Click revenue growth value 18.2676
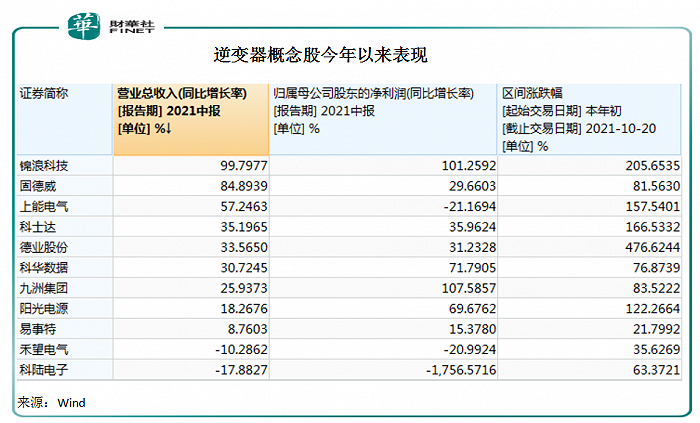This screenshot has width=700, height=423. pyautogui.click(x=244, y=309)
